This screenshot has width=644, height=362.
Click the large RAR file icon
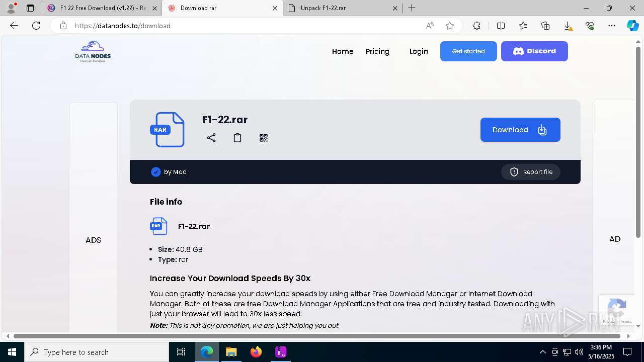click(168, 130)
